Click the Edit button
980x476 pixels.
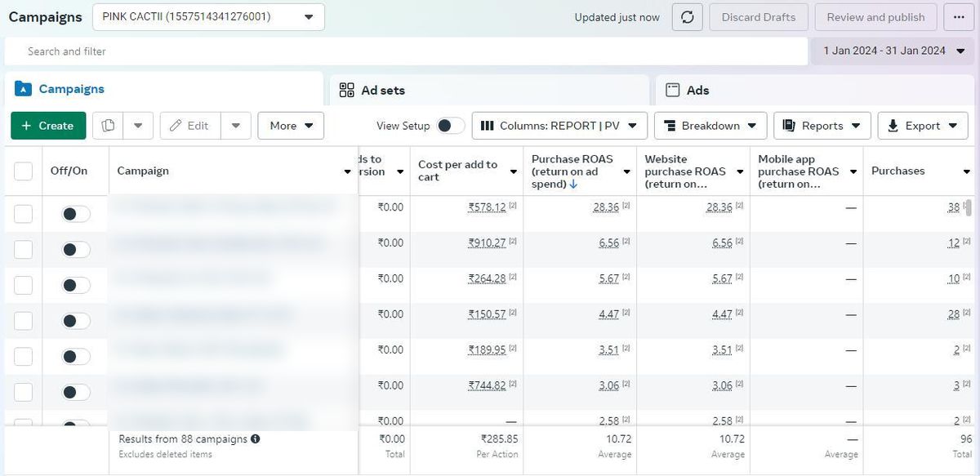[x=190, y=126]
